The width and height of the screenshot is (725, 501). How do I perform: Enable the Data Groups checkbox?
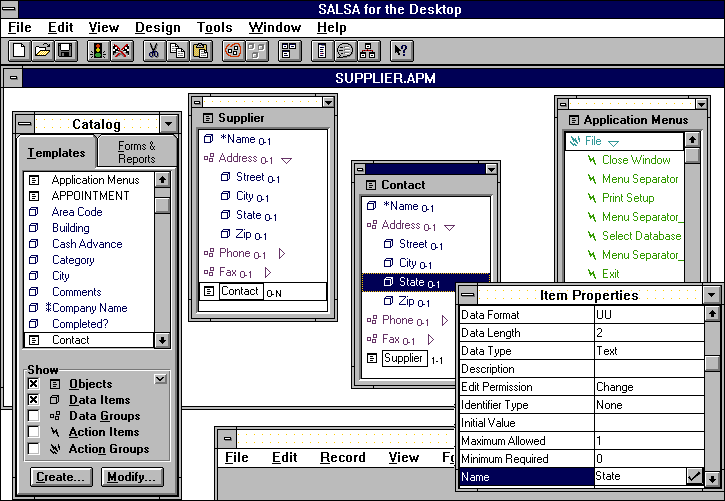pyautogui.click(x=34, y=416)
